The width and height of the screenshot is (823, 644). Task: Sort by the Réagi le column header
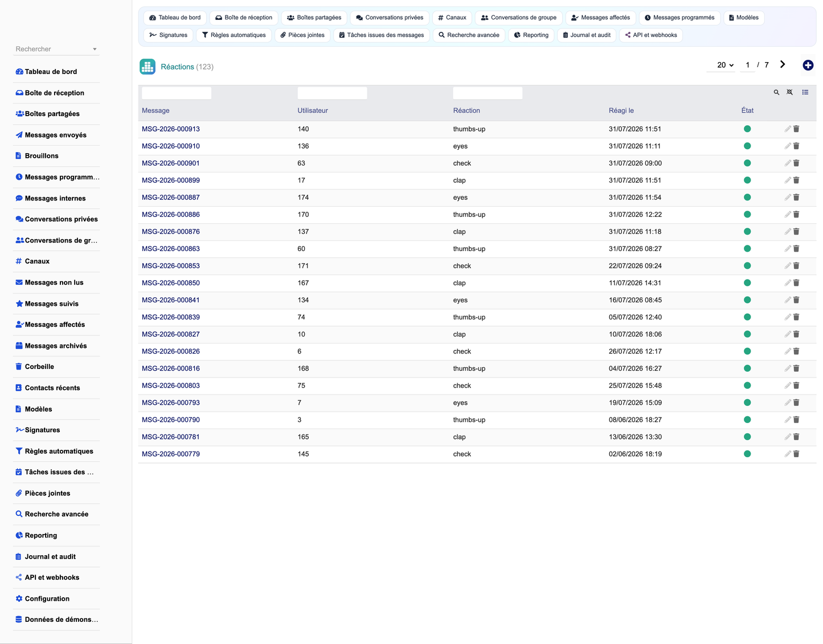[621, 110]
